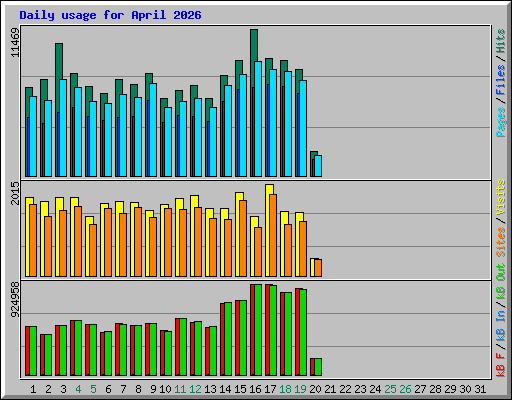Image resolution: width=512 pixels, height=400 pixels.
Task: Click day 8 on the date axis
Action: point(138,389)
